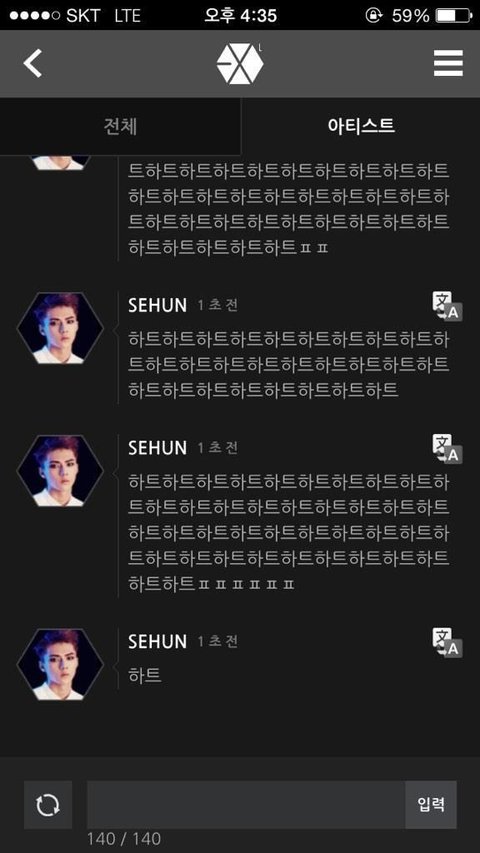Tap the short '하트' message text

145,676
